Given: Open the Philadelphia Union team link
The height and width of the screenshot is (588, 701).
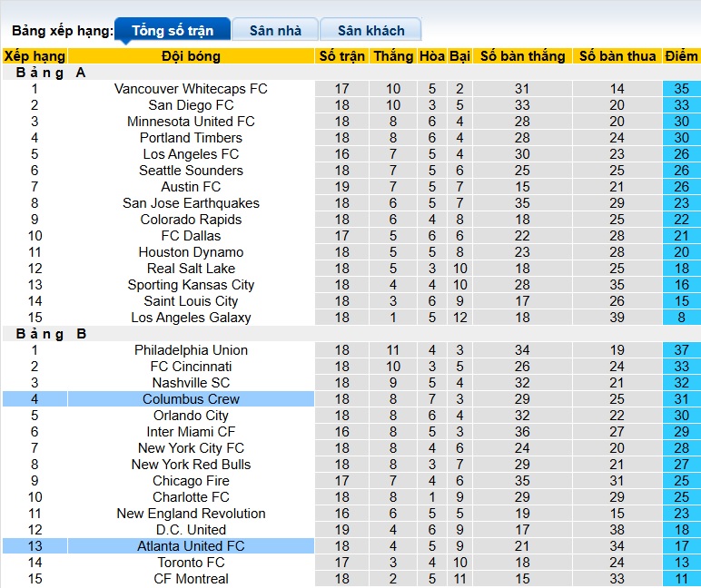Looking at the screenshot, I should coord(191,350).
